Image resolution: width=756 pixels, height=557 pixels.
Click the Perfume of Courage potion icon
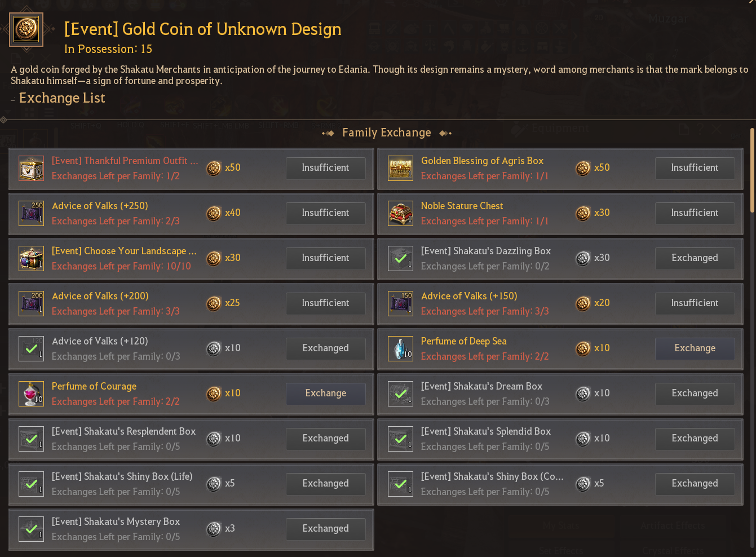[31, 394]
